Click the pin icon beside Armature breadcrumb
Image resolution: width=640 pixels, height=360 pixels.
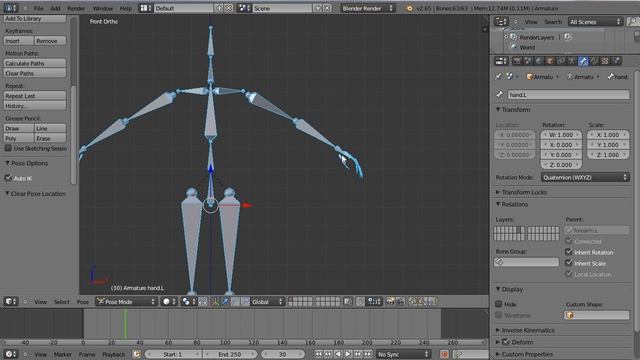(499, 76)
